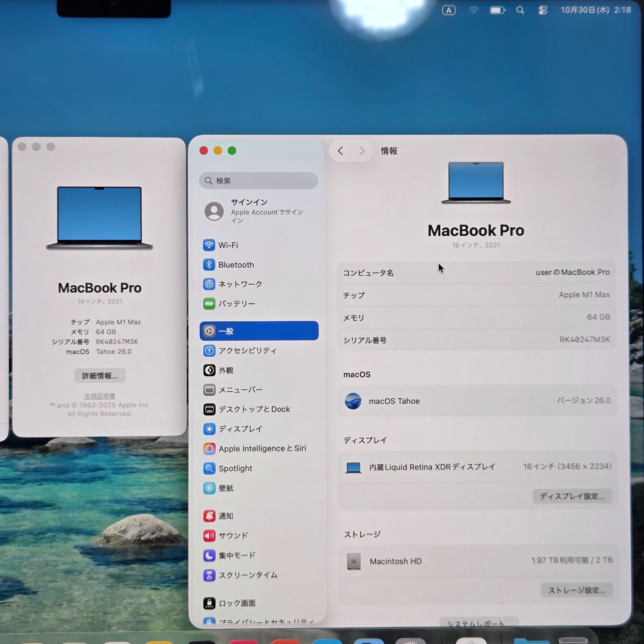Click the Wi-Fi icon in the sidebar
644x644 pixels.
coord(209,245)
